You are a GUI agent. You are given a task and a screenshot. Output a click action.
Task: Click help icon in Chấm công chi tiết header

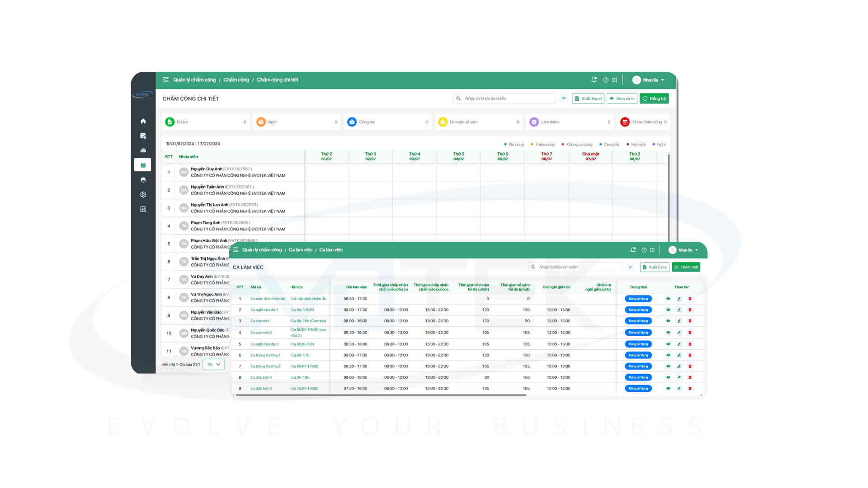606,80
